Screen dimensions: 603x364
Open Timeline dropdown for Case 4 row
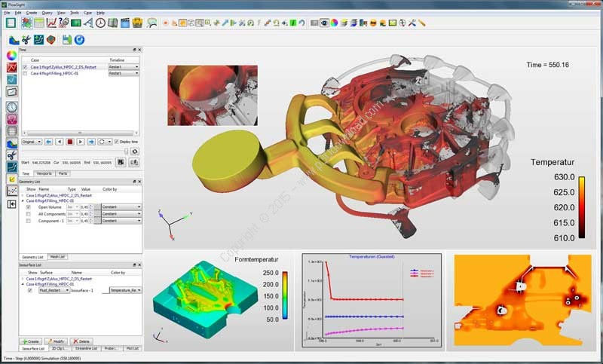(x=124, y=73)
